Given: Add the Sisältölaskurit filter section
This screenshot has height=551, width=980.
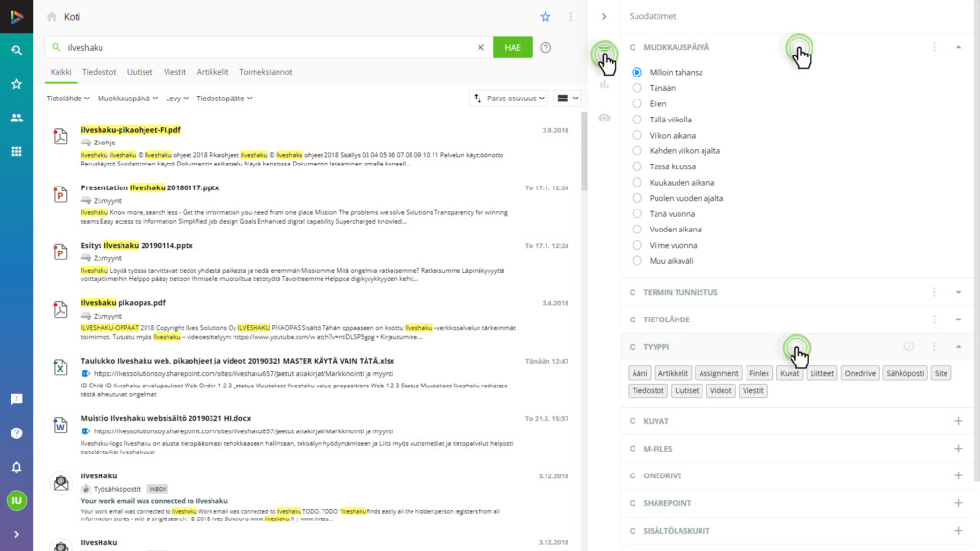Looking at the screenshot, I should 958,530.
